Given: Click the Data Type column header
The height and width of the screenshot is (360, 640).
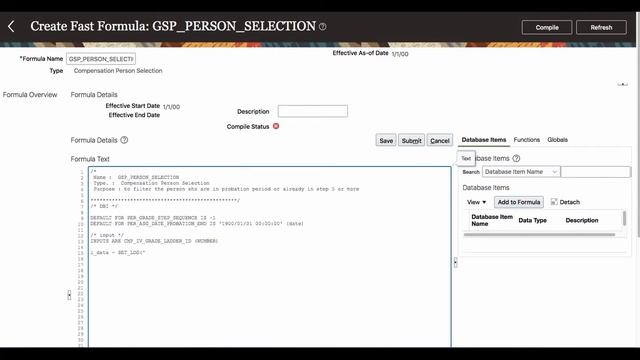Looking at the screenshot, I should (532, 220).
